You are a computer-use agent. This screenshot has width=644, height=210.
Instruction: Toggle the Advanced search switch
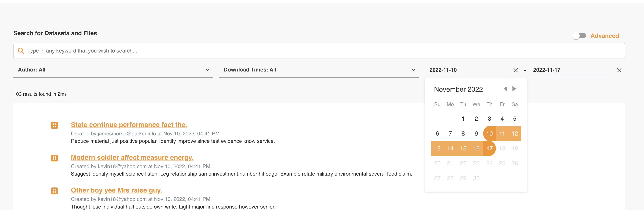coord(579,36)
